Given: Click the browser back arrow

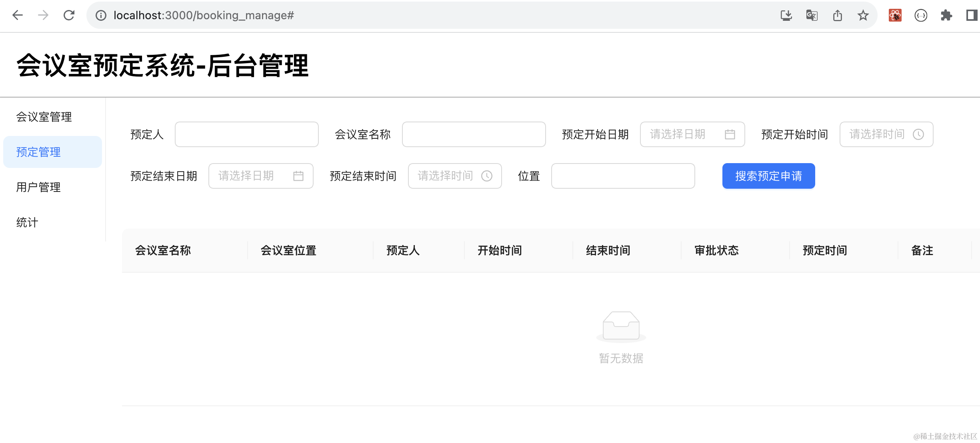Looking at the screenshot, I should coord(18,15).
